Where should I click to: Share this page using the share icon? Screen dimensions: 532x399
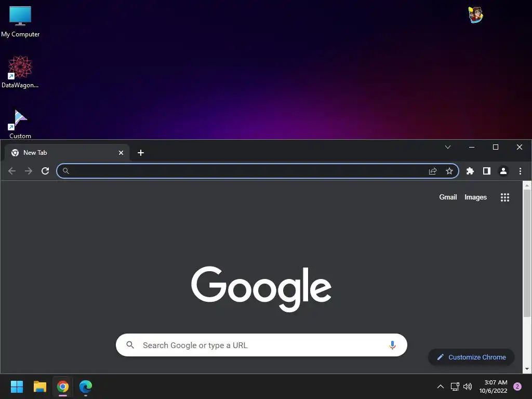[433, 171]
